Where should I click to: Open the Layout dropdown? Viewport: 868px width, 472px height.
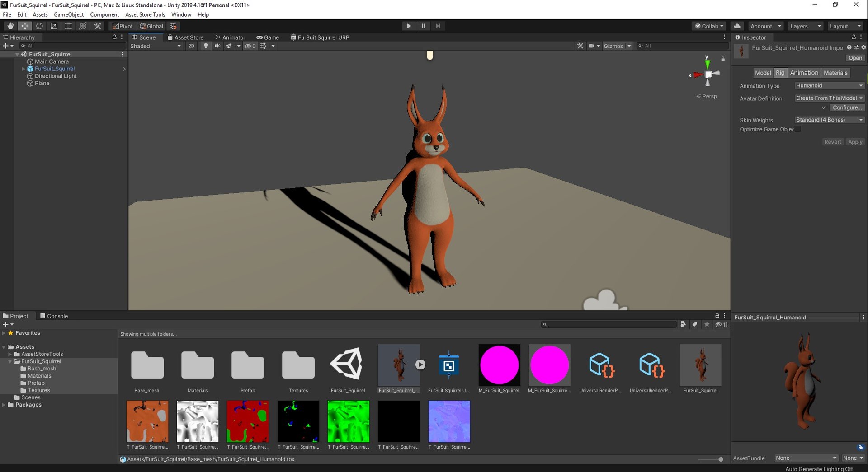(x=845, y=26)
